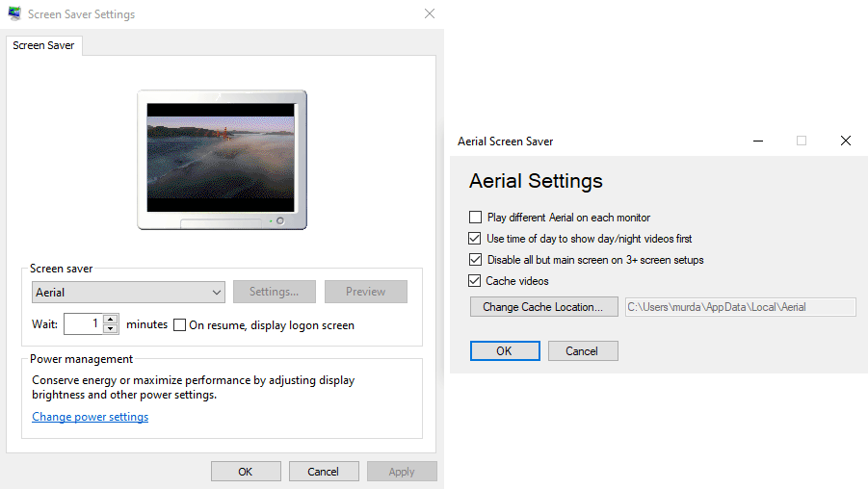Image resolution: width=868 pixels, height=489 pixels.
Task: Click OK in Aerial Settings
Action: tap(505, 350)
